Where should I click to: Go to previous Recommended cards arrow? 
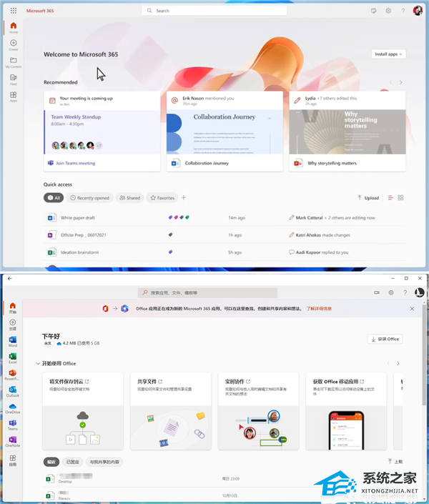(390, 82)
